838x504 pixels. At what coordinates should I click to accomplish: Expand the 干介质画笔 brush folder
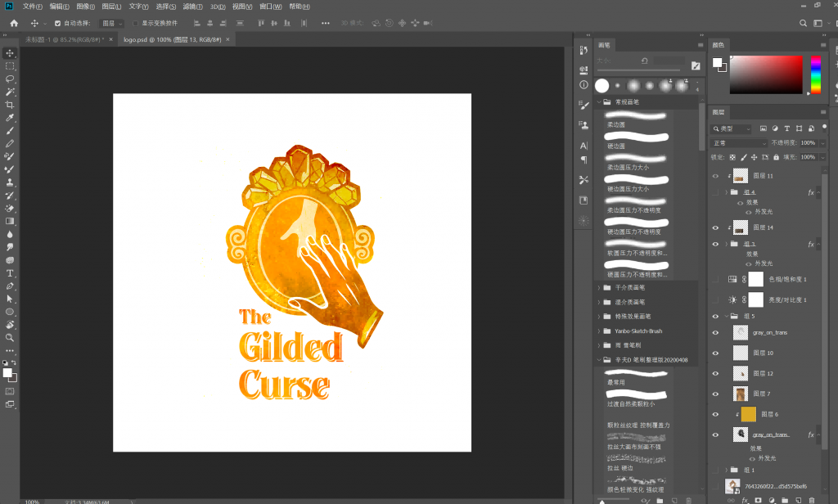(x=599, y=287)
